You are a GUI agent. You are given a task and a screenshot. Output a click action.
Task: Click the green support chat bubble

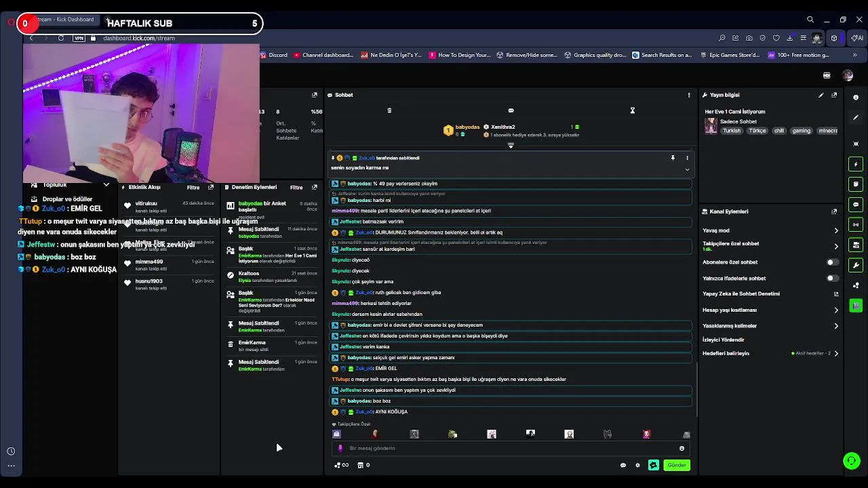click(852, 461)
